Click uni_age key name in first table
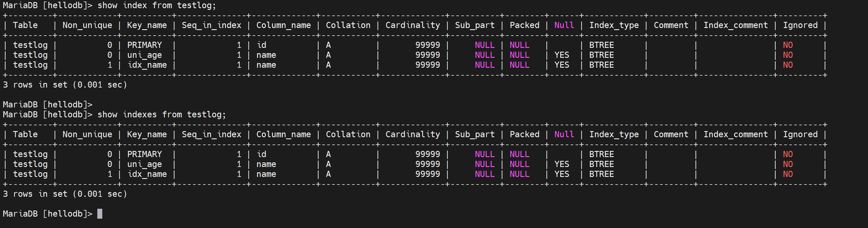Screen dimensions: 868x228 [144, 55]
